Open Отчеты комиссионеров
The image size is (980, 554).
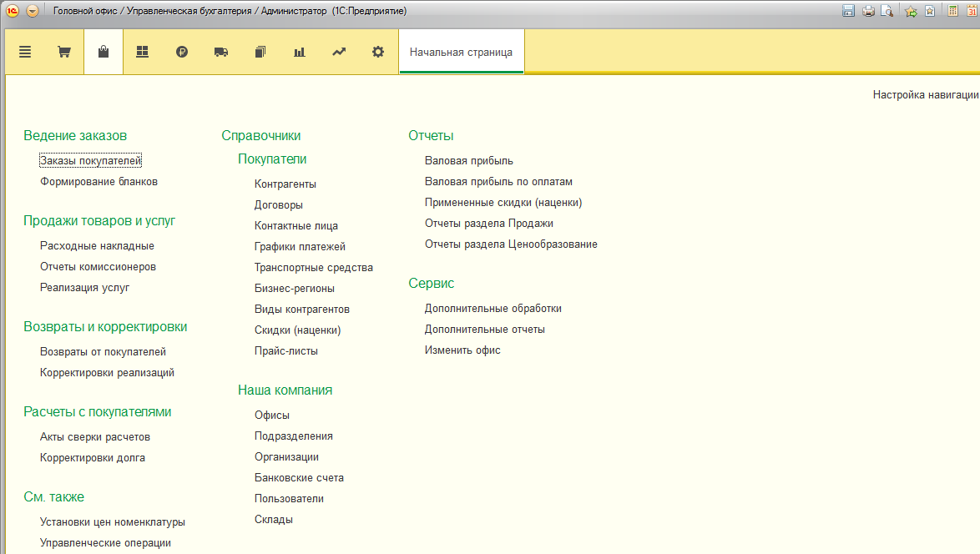[x=99, y=267]
